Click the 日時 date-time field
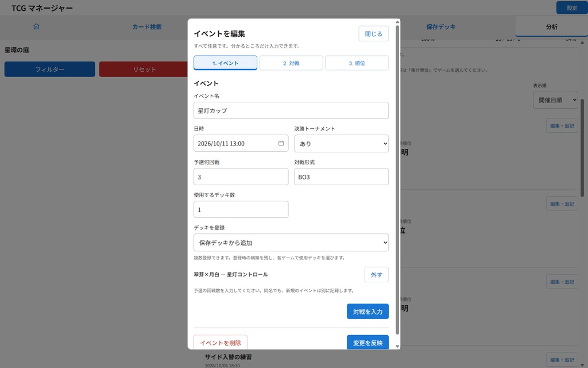This screenshot has height=368, width=588. pyautogui.click(x=241, y=143)
